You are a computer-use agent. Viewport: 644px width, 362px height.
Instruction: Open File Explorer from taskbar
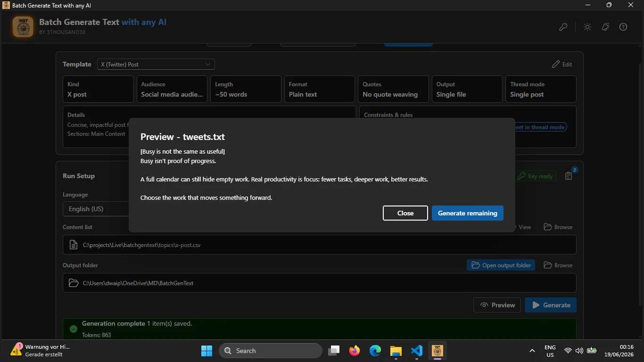pos(396,351)
